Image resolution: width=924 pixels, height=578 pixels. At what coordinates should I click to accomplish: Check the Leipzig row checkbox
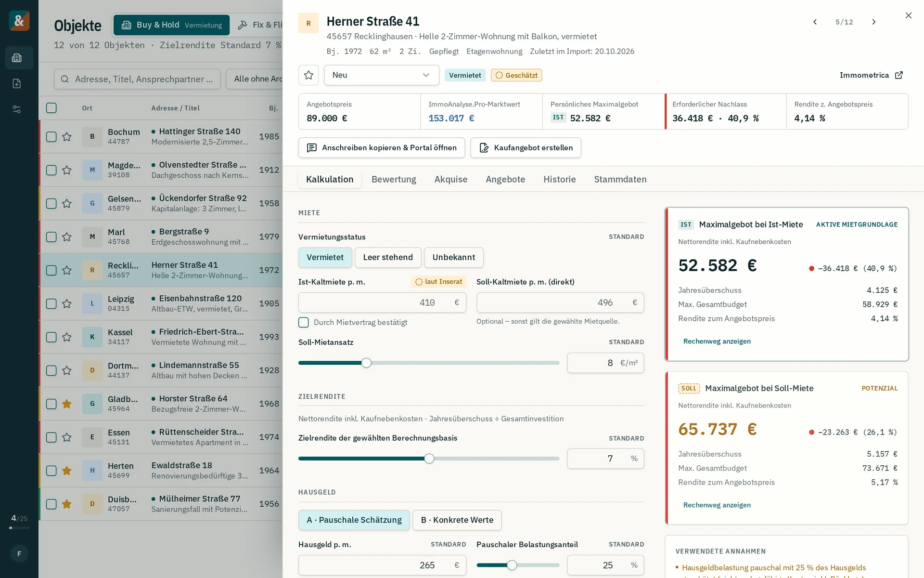point(51,303)
